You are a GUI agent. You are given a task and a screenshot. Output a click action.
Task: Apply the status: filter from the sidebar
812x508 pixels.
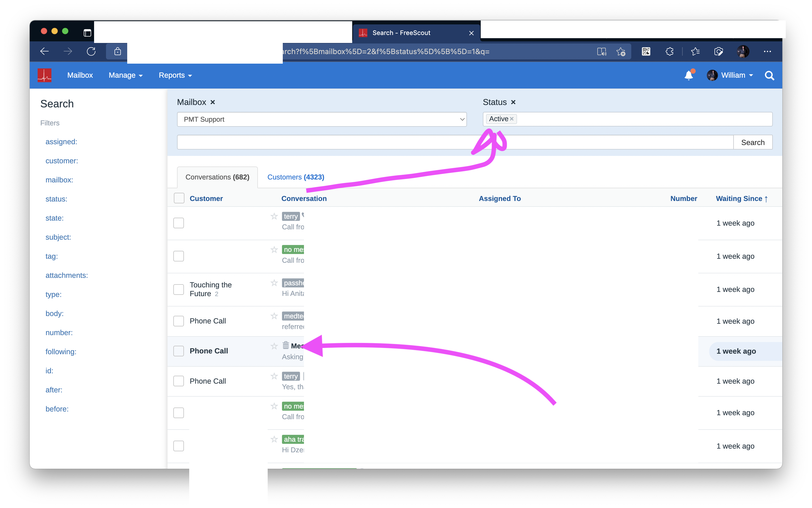[x=56, y=199]
